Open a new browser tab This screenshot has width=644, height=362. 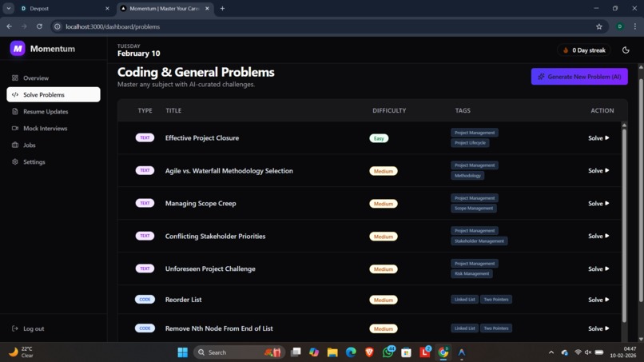click(222, 8)
